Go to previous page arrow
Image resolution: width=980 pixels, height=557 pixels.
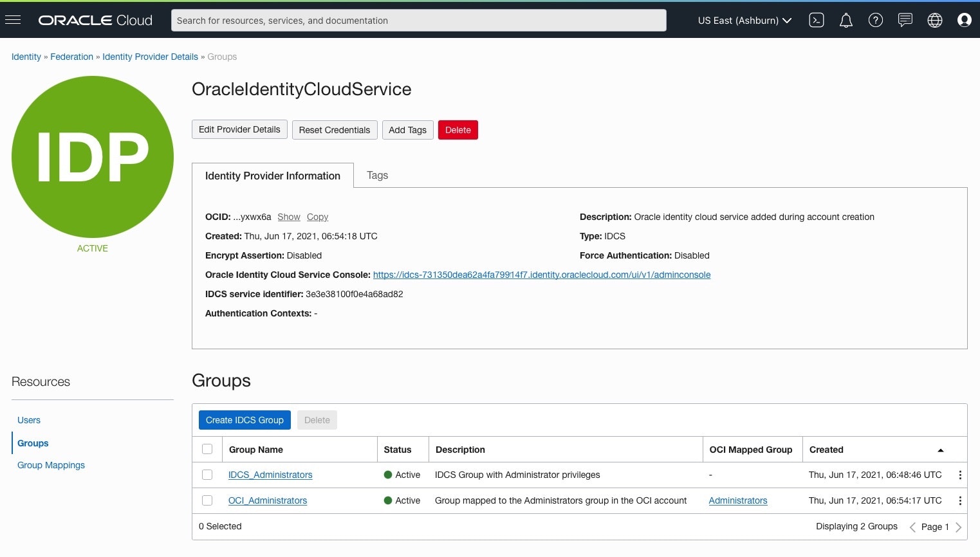[912, 527]
